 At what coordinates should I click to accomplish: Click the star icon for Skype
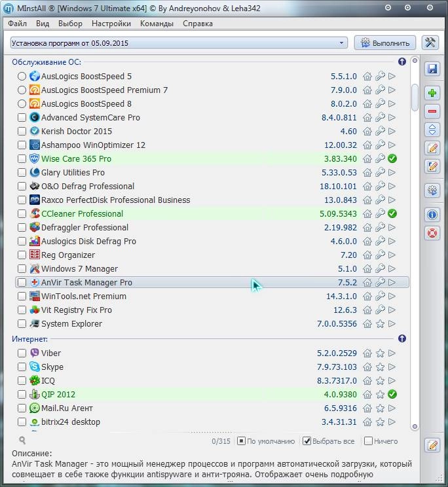click(380, 367)
